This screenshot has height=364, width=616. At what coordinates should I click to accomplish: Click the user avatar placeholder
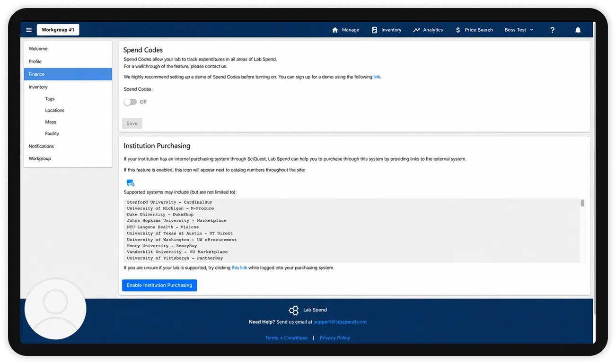[55, 309]
